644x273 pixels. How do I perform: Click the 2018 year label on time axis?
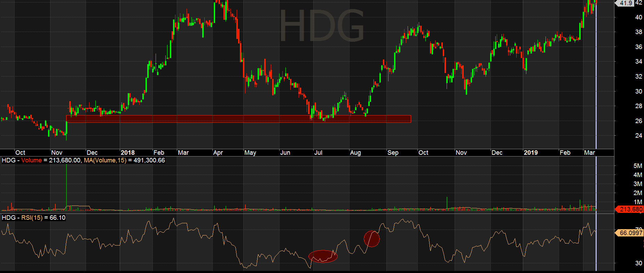(x=127, y=153)
